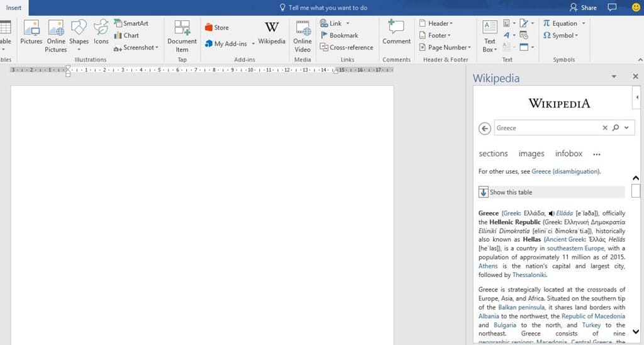The width and height of the screenshot is (644, 345).
Task: Insert a SmartArt graphic
Action: 131,23
